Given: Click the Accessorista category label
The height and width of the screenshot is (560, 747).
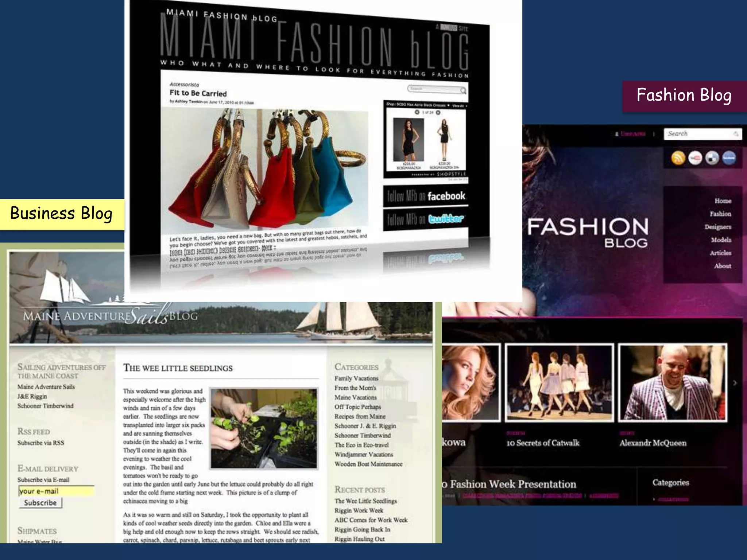Looking at the screenshot, I should tap(184, 84).
